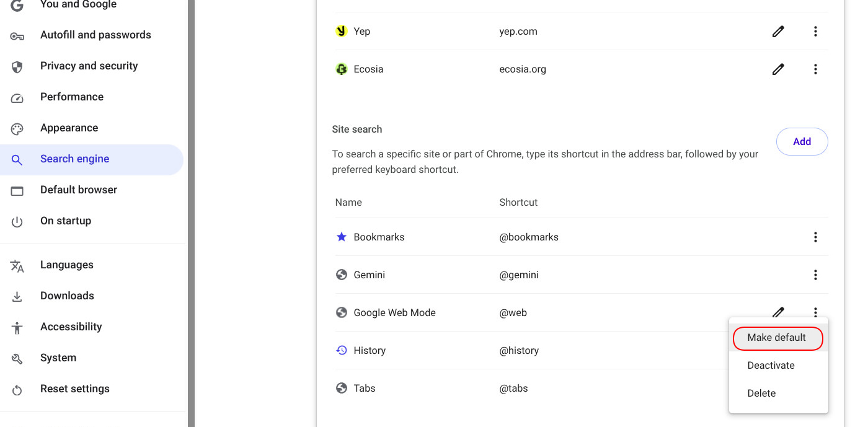Open more actions for Yep

pyautogui.click(x=815, y=31)
